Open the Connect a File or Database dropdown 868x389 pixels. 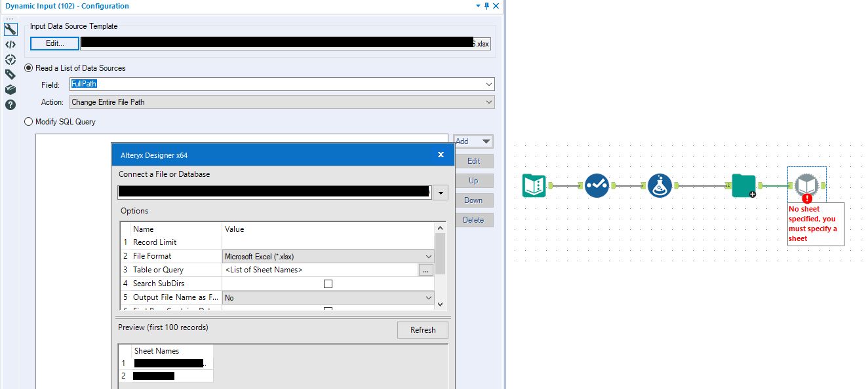click(440, 192)
